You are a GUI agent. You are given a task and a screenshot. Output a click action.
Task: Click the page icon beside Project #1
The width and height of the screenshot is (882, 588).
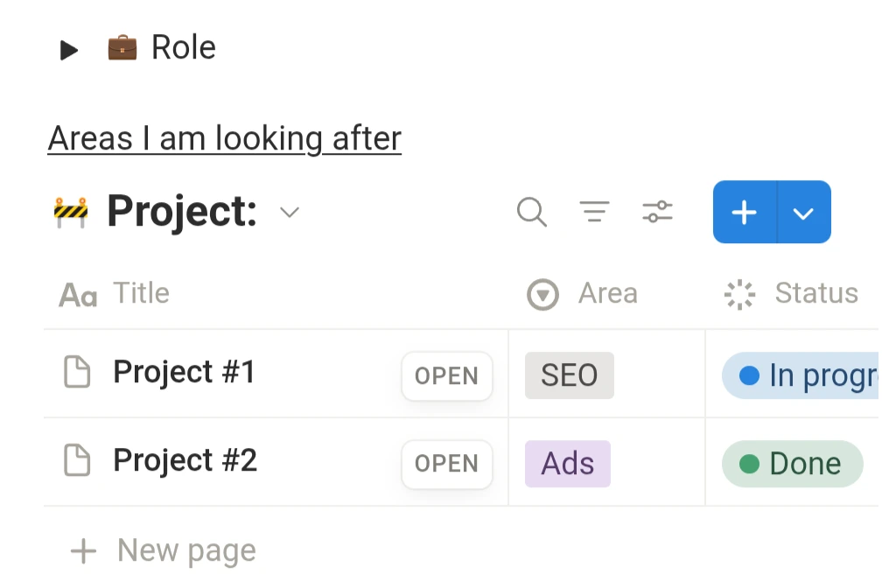coord(77,372)
